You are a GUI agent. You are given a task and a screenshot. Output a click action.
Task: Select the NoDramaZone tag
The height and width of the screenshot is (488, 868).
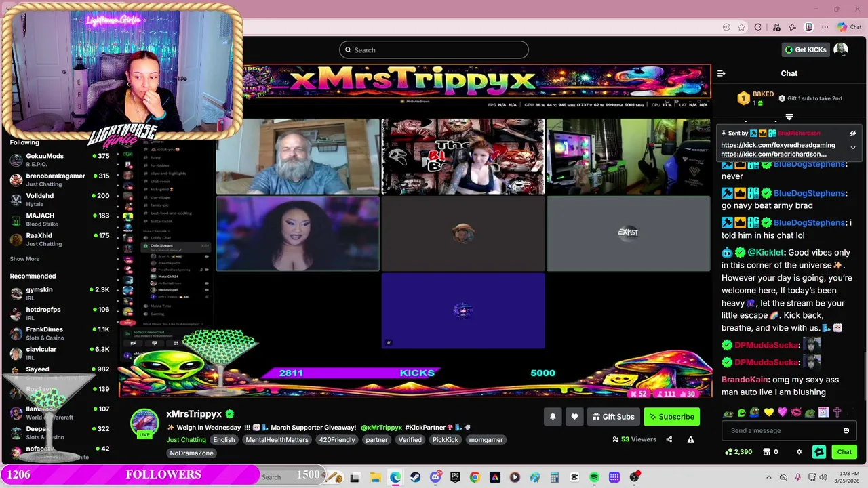click(x=191, y=453)
